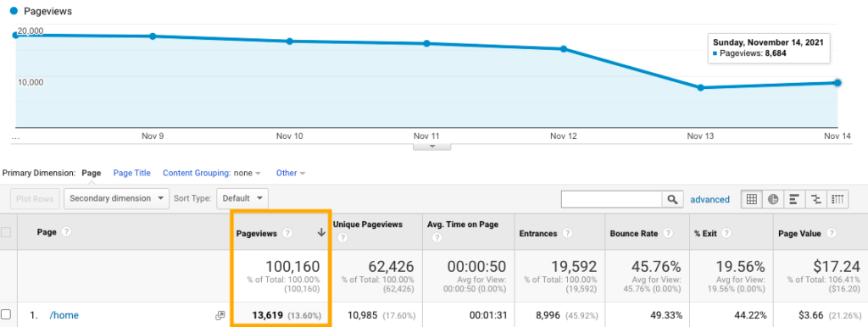Select the comparison view icon
The image size is (868, 327).
click(x=816, y=199)
